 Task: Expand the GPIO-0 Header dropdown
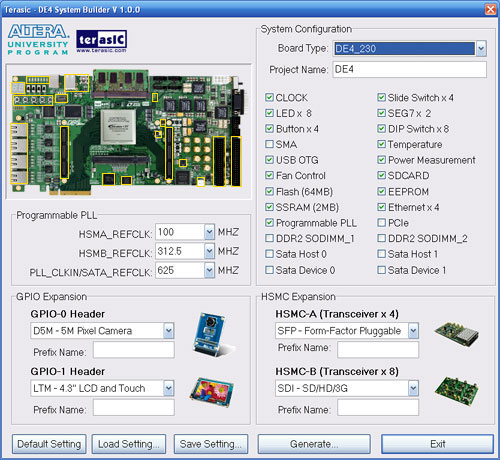click(x=168, y=331)
